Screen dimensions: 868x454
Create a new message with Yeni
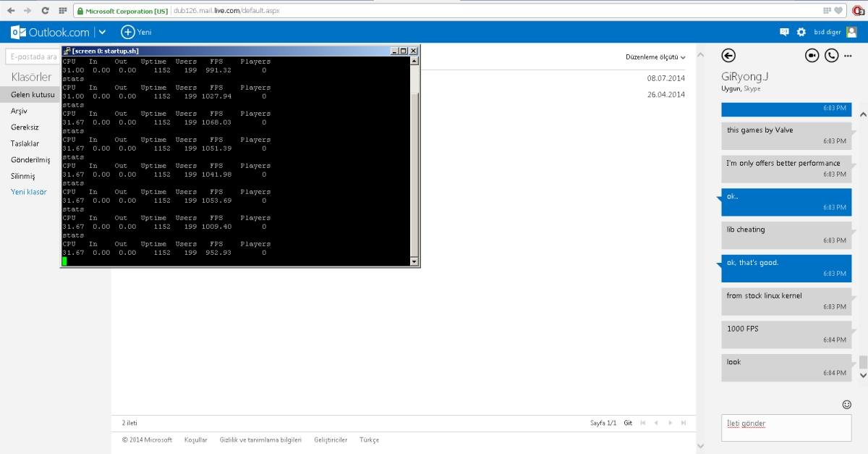tap(136, 32)
